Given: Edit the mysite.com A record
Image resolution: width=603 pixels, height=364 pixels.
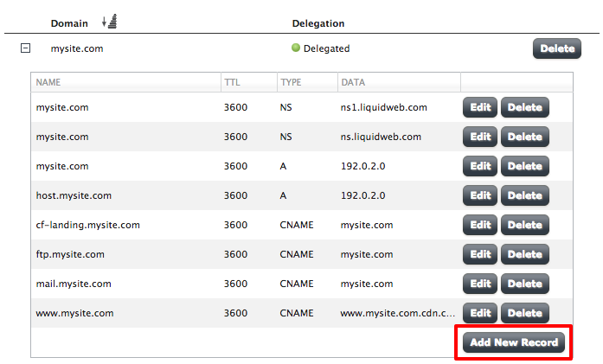Looking at the screenshot, I should coord(480,167).
